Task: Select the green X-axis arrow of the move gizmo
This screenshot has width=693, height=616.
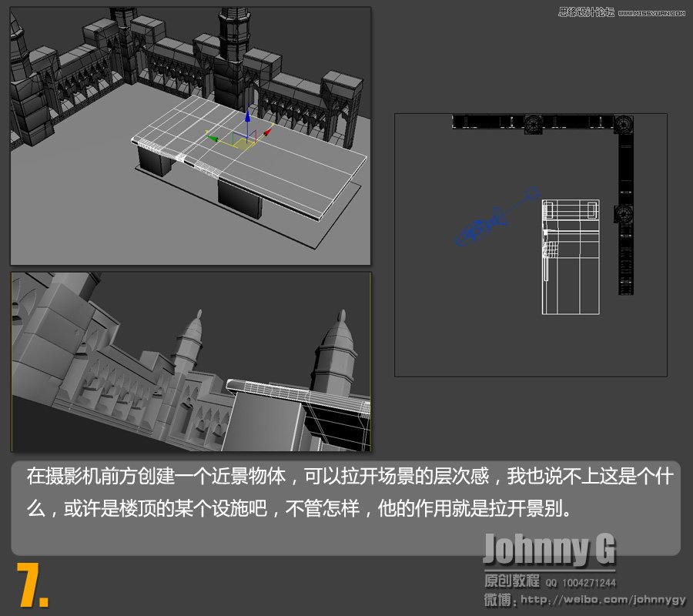Action: coord(213,139)
